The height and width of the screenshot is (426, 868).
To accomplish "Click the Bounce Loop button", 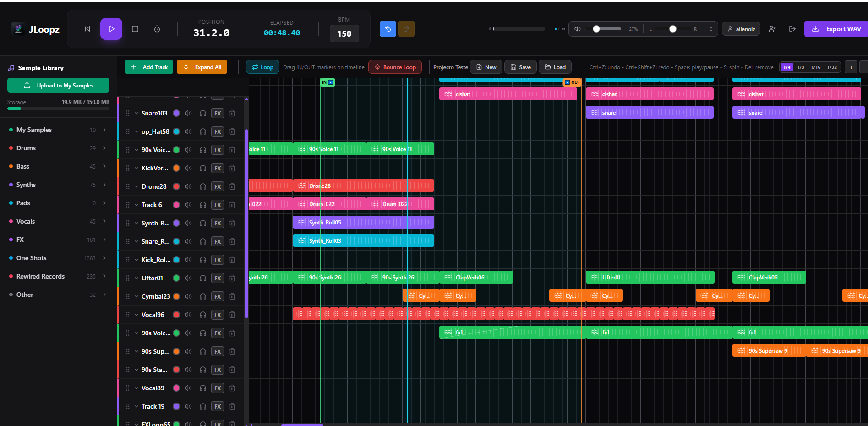I will [395, 67].
